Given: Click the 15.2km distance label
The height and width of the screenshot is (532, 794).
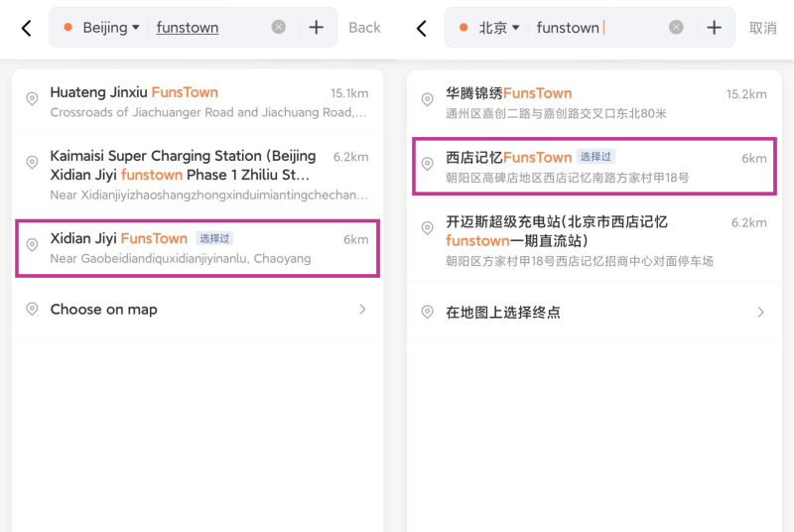Looking at the screenshot, I should [746, 94].
